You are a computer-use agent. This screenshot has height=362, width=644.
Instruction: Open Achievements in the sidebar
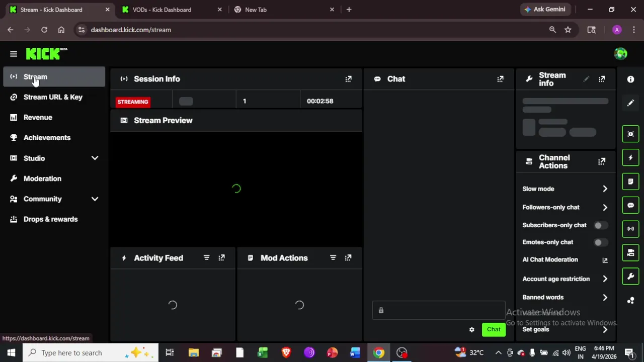tap(54, 138)
